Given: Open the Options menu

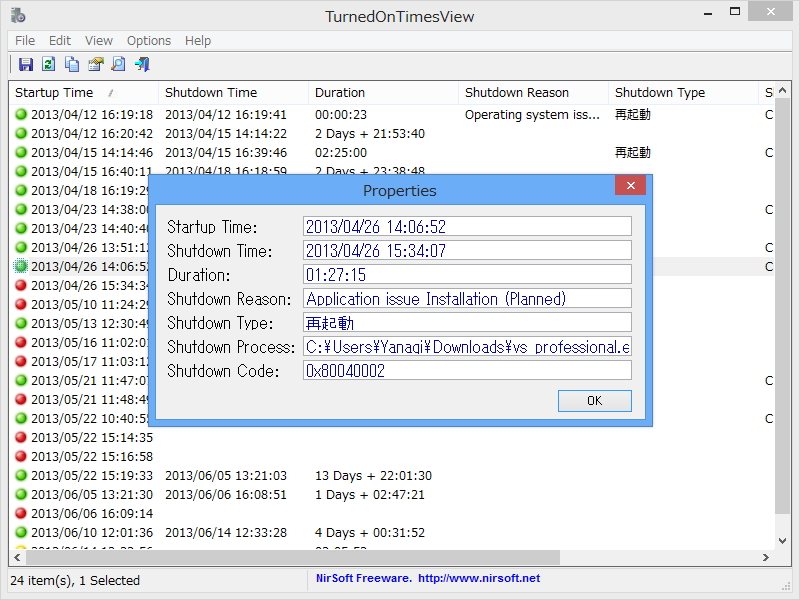Looking at the screenshot, I should [x=148, y=40].
